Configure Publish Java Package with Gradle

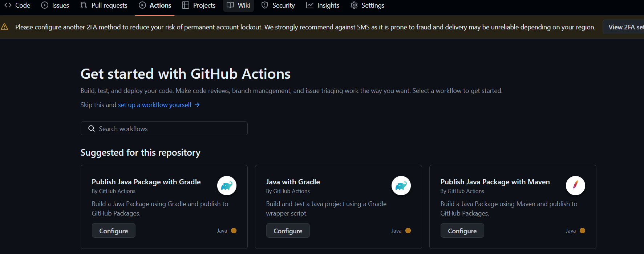point(114,231)
